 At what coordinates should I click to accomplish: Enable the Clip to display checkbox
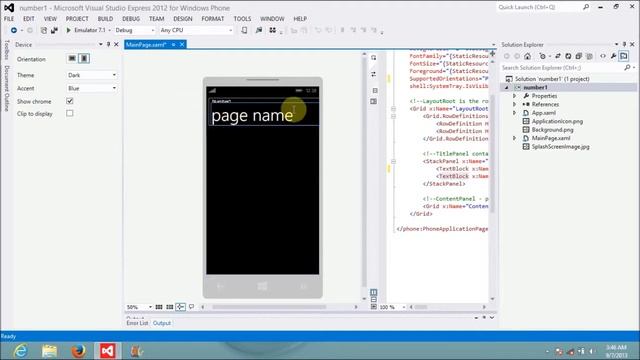click(70, 113)
